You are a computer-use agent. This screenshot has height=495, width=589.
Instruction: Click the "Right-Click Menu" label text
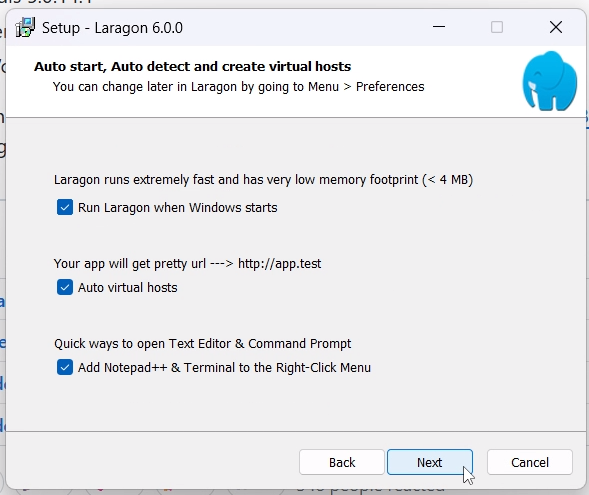tap(323, 368)
